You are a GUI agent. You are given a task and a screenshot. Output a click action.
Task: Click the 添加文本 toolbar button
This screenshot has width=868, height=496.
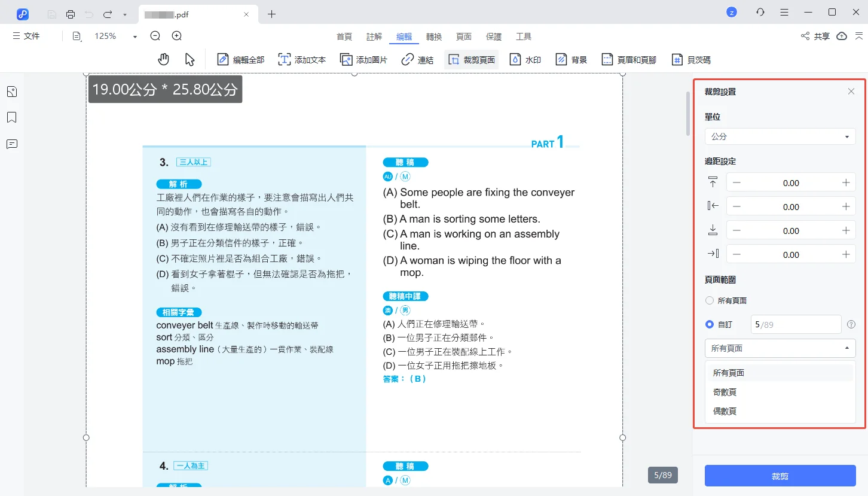click(302, 60)
